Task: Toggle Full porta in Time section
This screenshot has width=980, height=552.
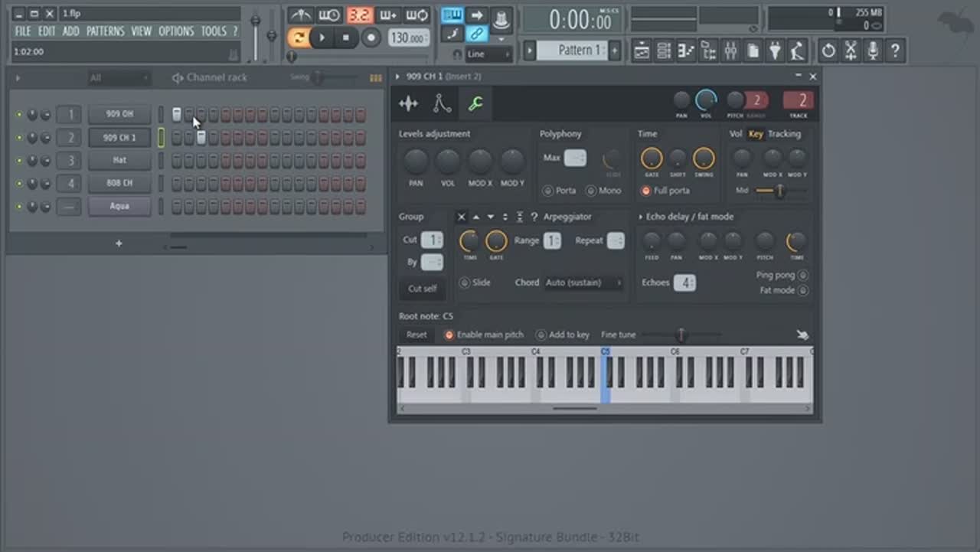Action: coord(645,191)
